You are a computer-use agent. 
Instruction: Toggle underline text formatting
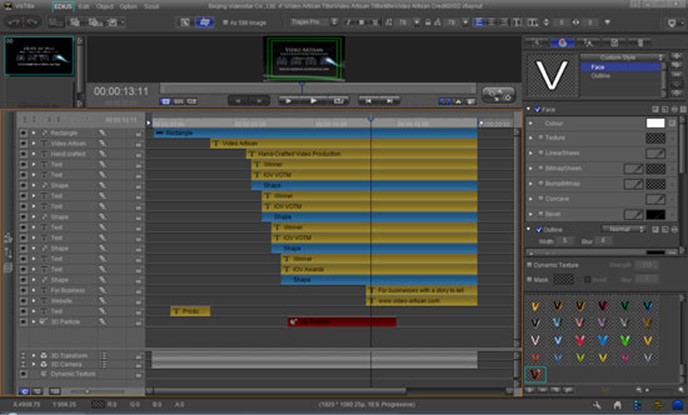[375, 22]
